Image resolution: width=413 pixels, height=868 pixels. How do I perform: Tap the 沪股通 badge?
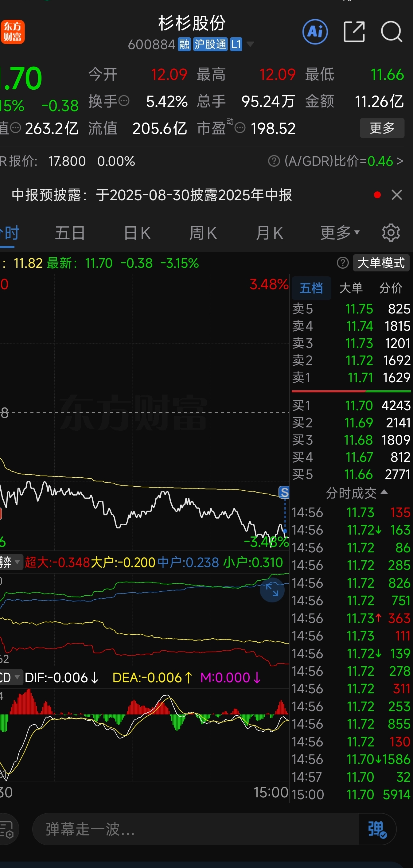click(210, 44)
